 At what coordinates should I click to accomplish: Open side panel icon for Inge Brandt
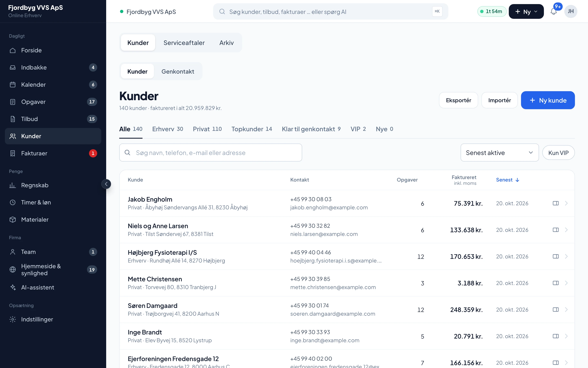[556, 336]
